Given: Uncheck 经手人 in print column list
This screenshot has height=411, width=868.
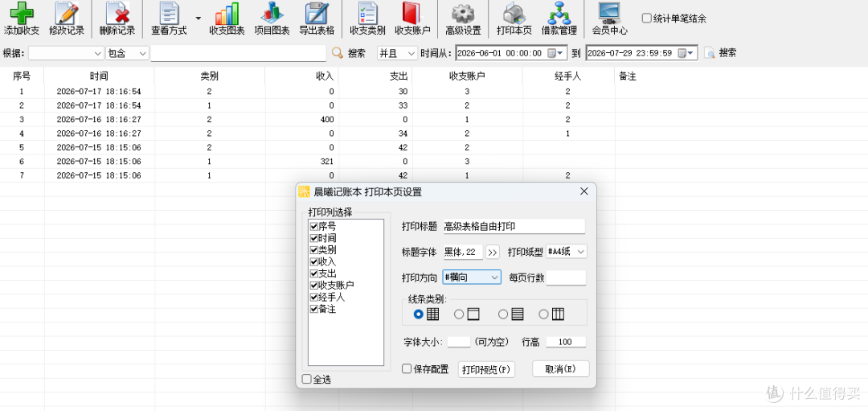Looking at the screenshot, I should coord(314,297).
